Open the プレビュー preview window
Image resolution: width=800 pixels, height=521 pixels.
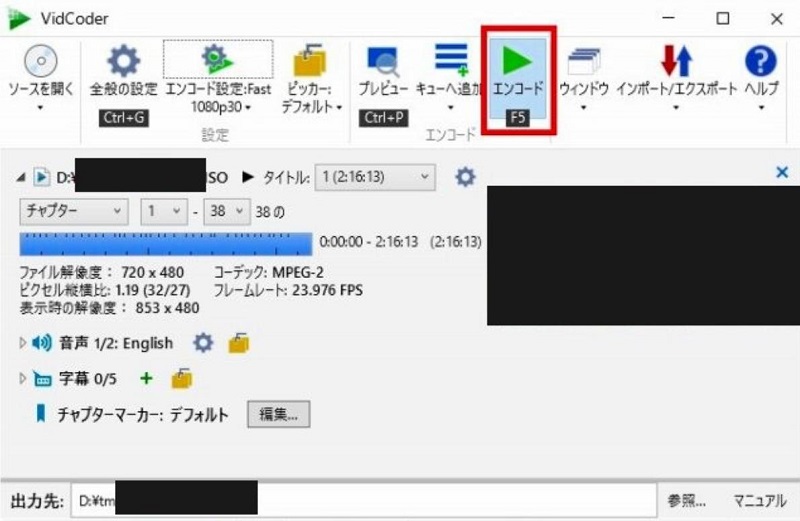(383, 62)
